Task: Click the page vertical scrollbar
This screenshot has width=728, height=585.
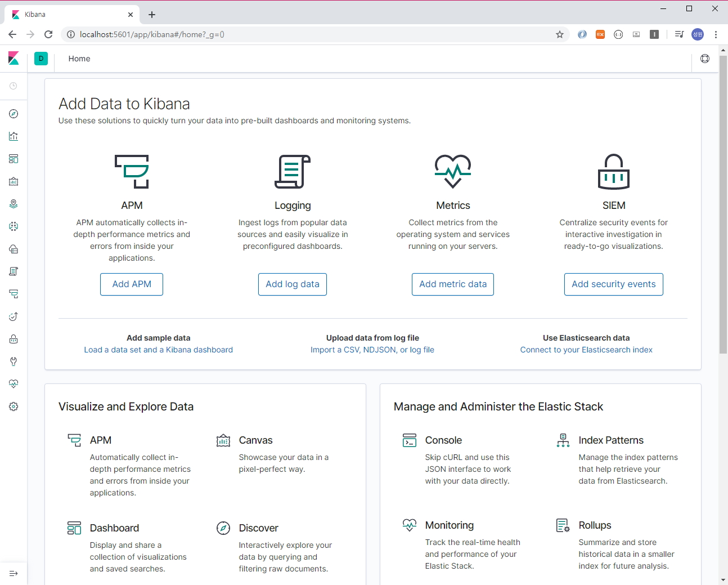Action: tap(723, 205)
